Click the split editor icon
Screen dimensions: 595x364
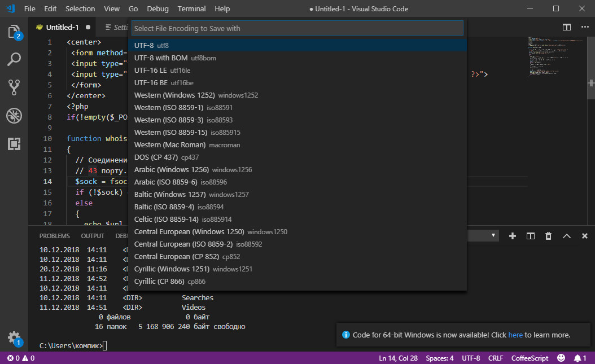[x=567, y=27]
